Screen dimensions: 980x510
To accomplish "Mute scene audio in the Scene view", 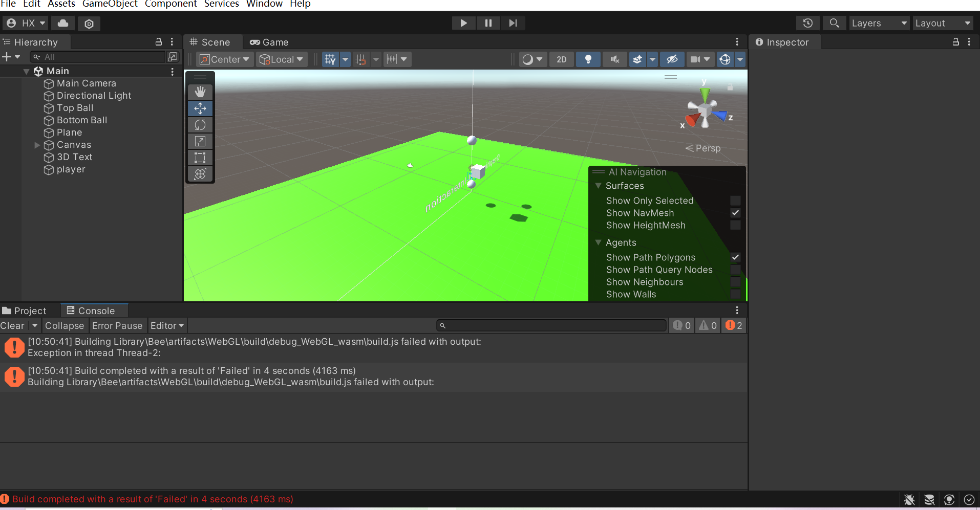I will point(614,59).
